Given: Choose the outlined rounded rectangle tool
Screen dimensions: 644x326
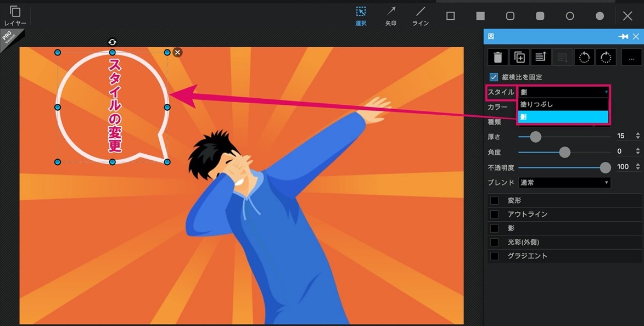Looking at the screenshot, I should point(510,16).
